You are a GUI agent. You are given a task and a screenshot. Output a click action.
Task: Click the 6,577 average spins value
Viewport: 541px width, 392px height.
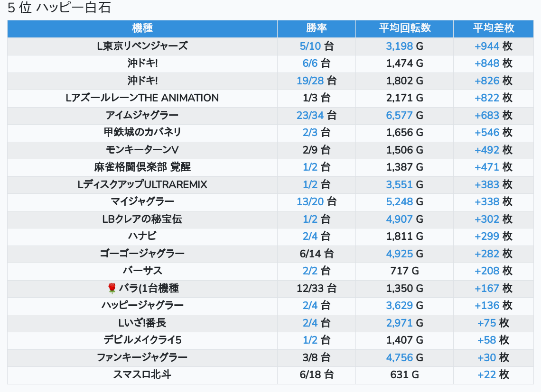tap(399, 115)
